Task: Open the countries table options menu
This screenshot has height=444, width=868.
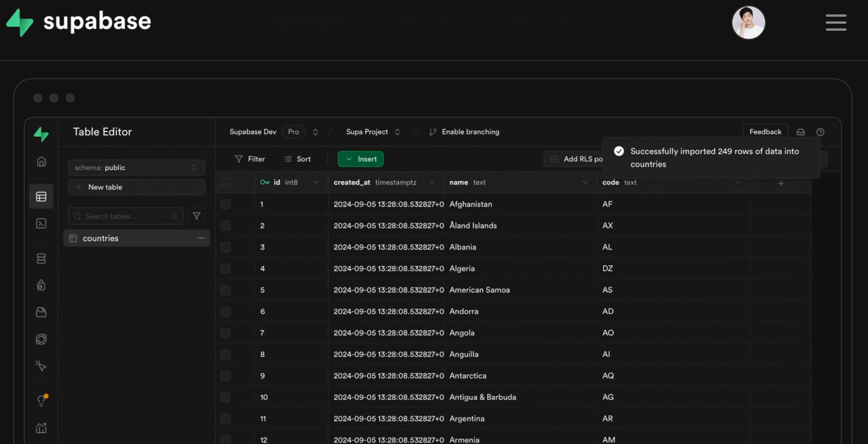Action: click(200, 238)
